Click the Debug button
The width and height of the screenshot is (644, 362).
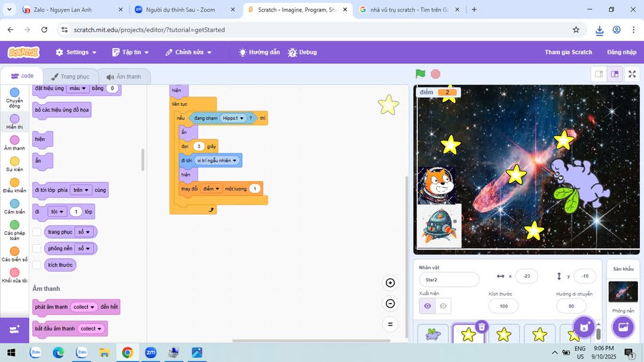click(303, 52)
